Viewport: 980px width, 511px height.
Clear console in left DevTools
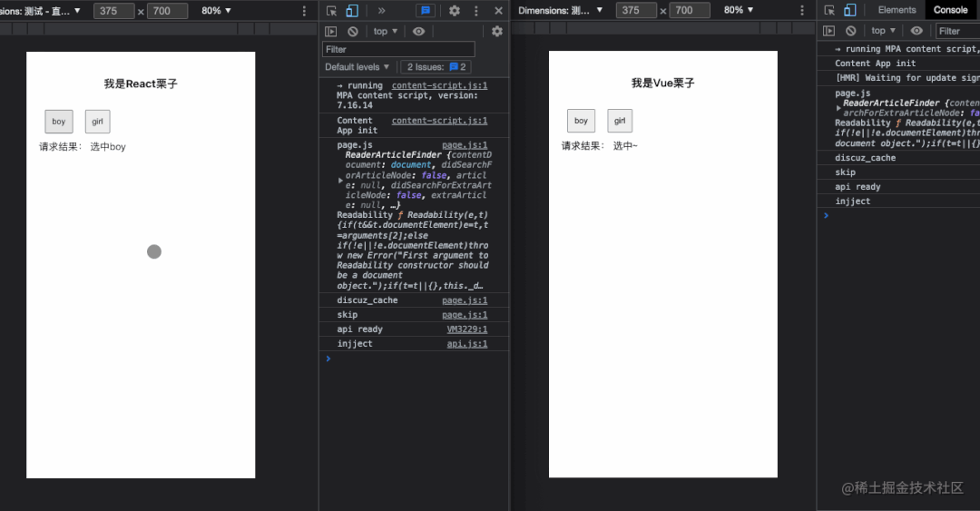click(x=352, y=31)
